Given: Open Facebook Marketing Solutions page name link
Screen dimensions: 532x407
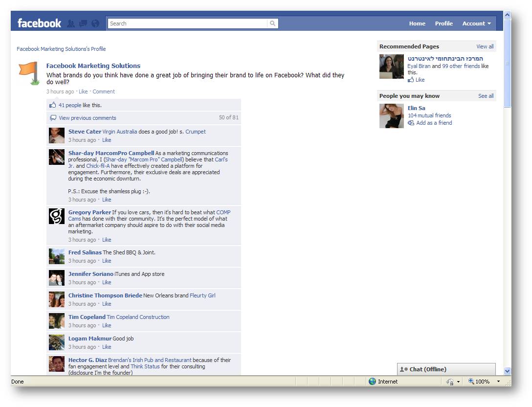Looking at the screenshot, I should pyautogui.click(x=93, y=66).
